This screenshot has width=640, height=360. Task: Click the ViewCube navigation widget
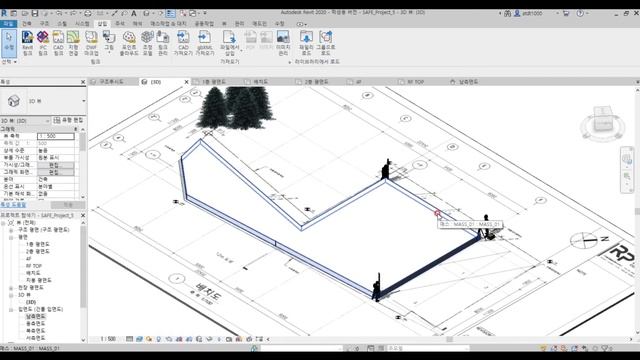point(602,122)
